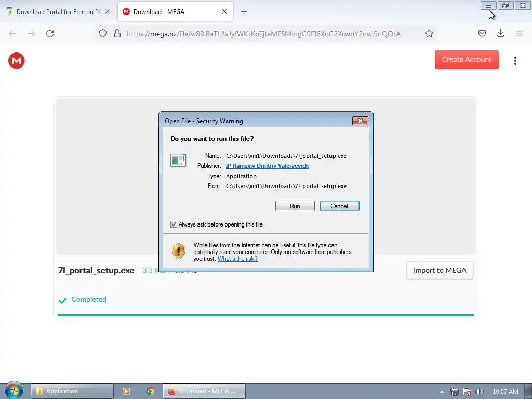Minimize the Firefox window
532x399 pixels.
[x=488, y=6]
